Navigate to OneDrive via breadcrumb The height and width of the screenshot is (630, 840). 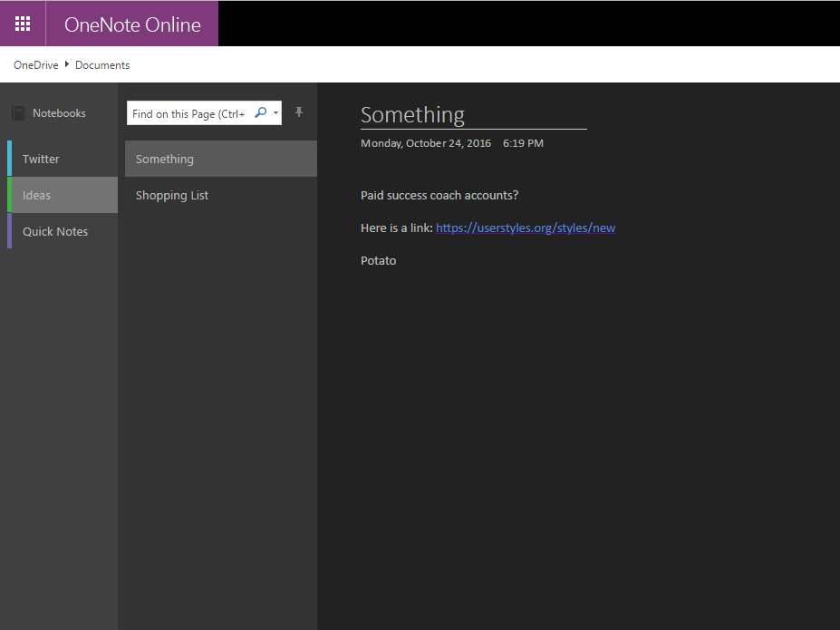pos(35,64)
